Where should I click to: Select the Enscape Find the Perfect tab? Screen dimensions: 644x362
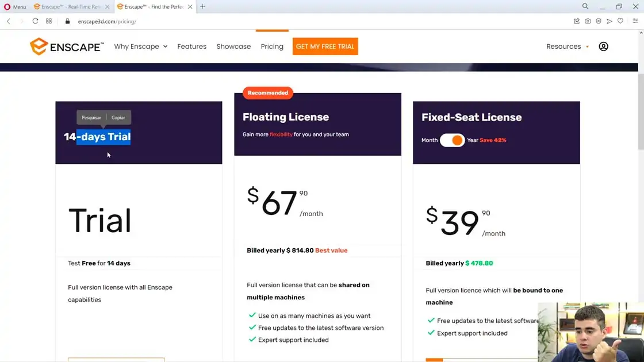(x=150, y=6)
